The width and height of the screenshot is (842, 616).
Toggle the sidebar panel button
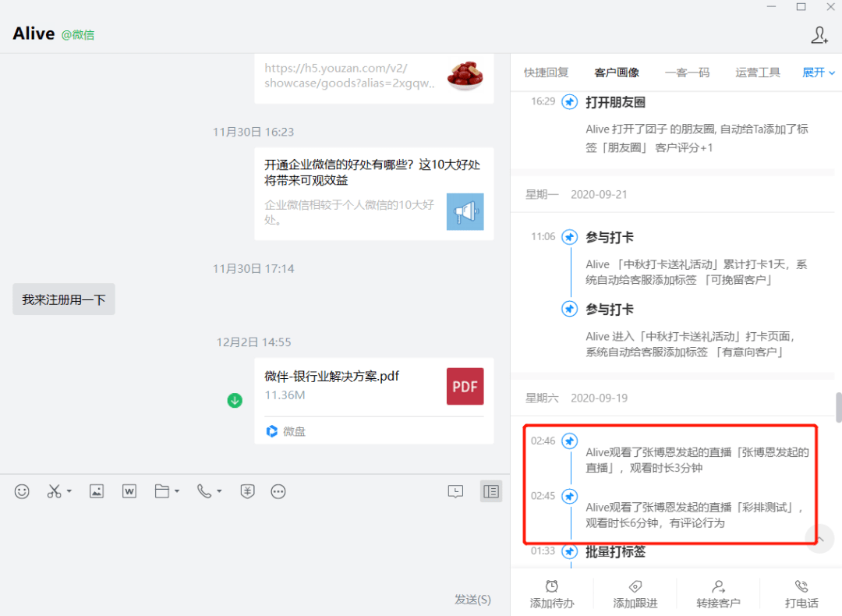(x=491, y=491)
